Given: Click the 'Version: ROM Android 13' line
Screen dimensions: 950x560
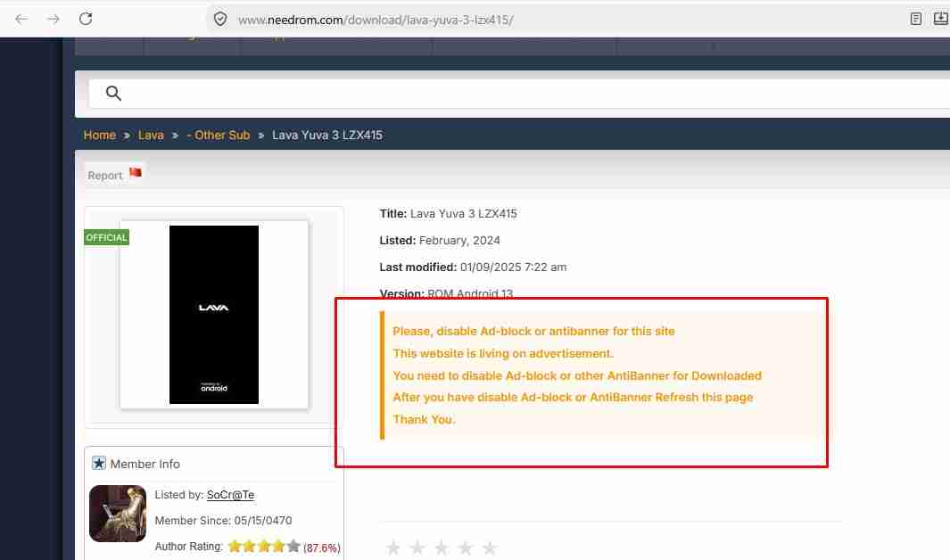Looking at the screenshot, I should point(447,293).
